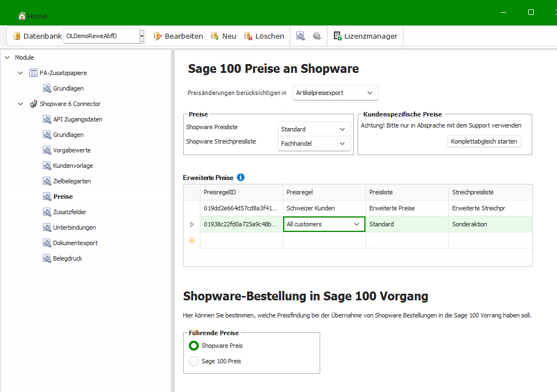Open Belegdruck settings
The width and height of the screenshot is (557, 392).
point(67,258)
